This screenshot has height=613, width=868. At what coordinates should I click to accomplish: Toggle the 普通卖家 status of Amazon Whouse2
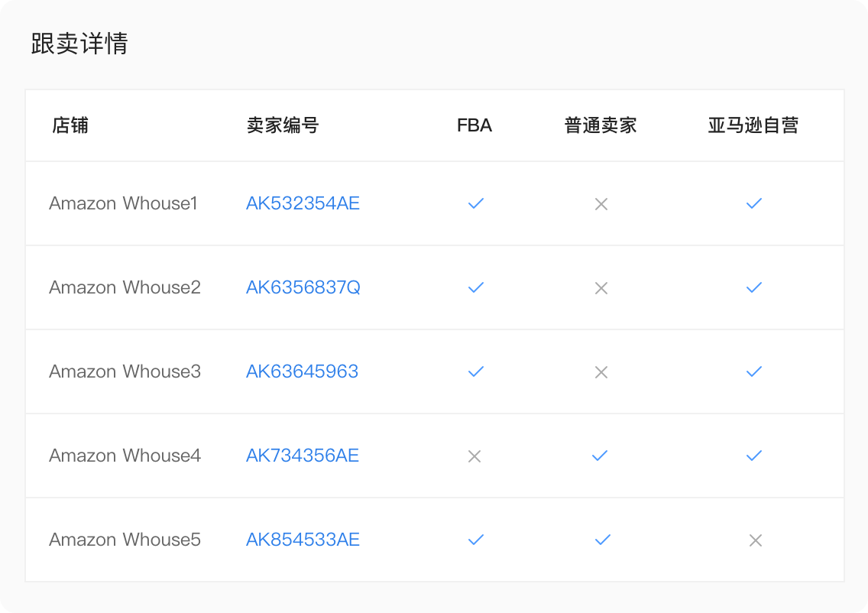point(601,287)
